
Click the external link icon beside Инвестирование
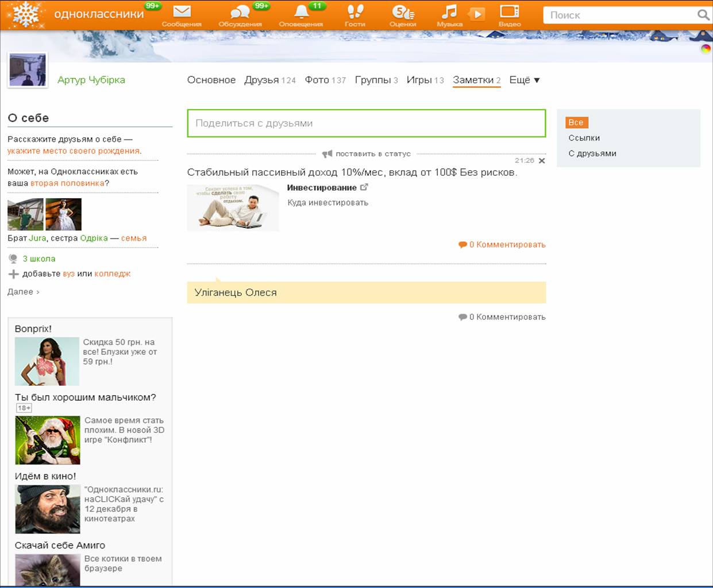364,187
